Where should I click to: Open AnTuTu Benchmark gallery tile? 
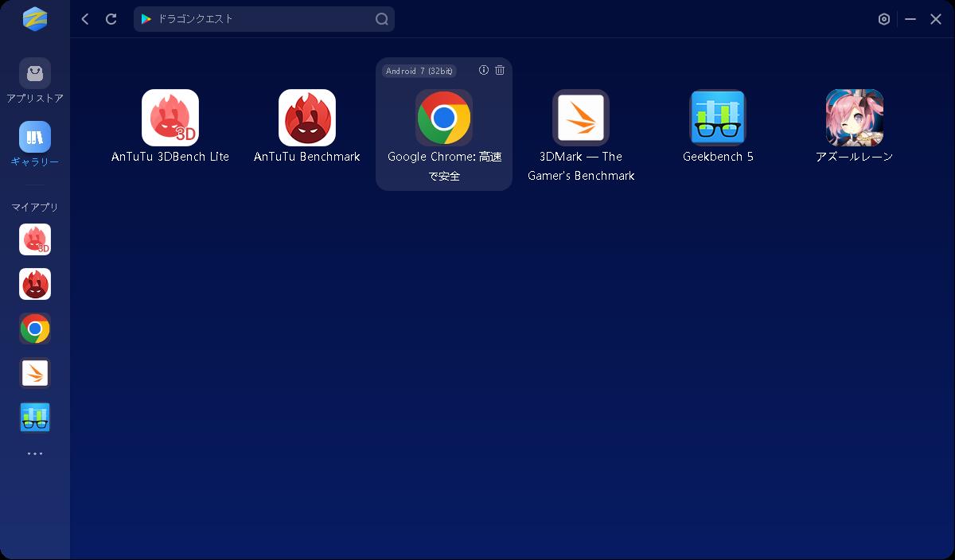[x=307, y=118]
